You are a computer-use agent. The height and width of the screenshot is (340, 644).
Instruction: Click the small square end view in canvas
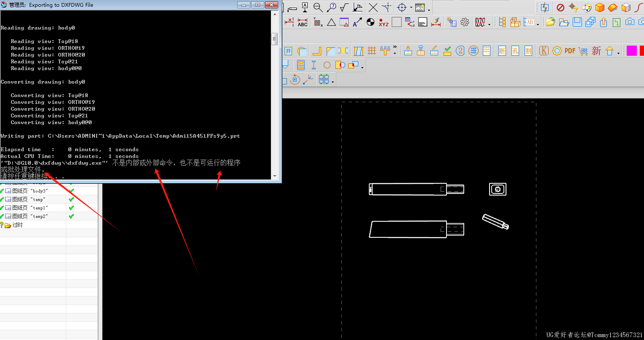coord(498,189)
